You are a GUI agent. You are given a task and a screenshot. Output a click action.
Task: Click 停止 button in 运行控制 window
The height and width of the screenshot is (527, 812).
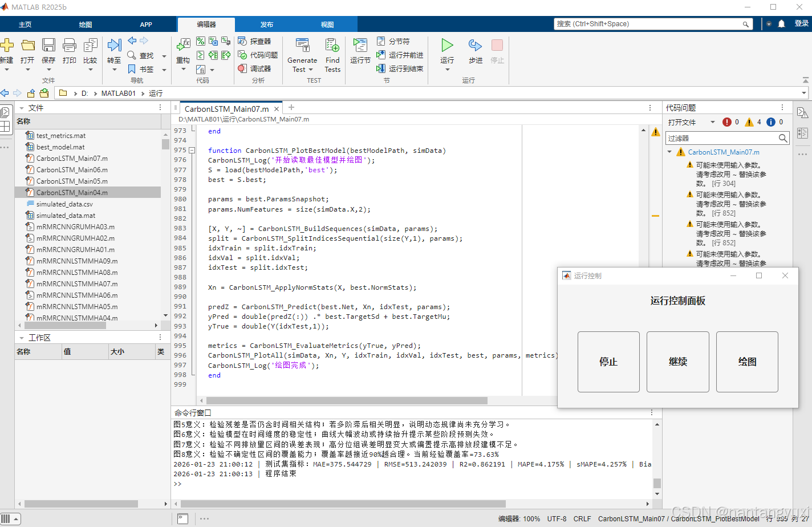tap(608, 362)
